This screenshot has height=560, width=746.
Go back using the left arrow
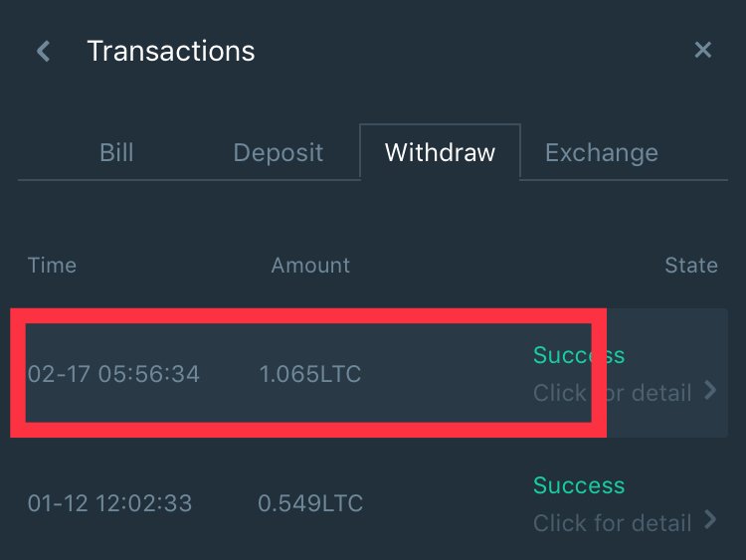pyautogui.click(x=43, y=51)
